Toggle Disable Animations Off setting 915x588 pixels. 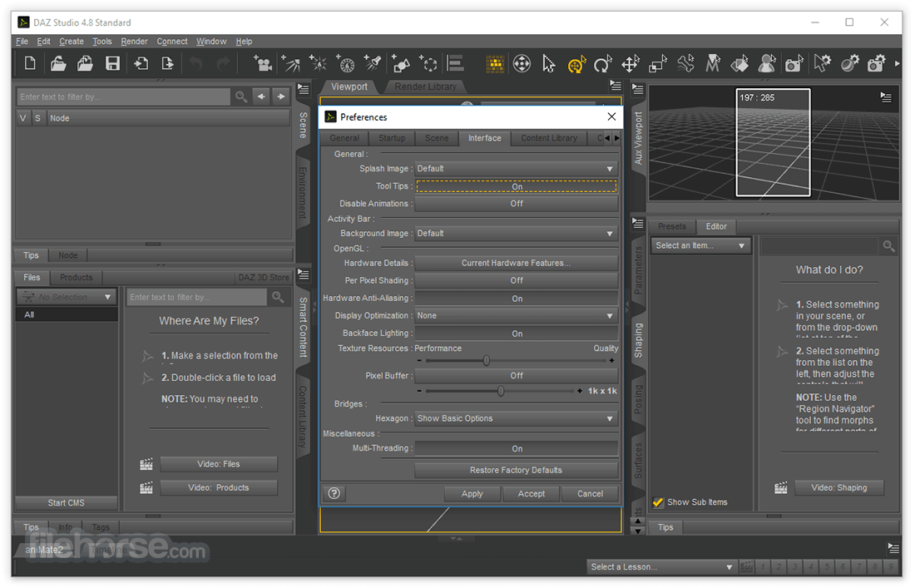[517, 204]
